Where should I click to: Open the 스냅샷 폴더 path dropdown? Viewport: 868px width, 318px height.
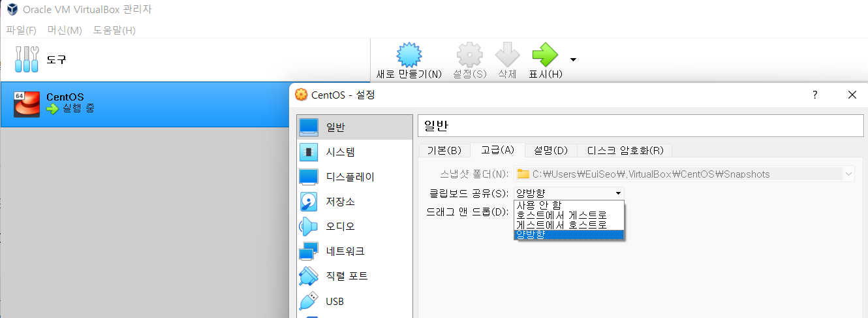(x=848, y=174)
